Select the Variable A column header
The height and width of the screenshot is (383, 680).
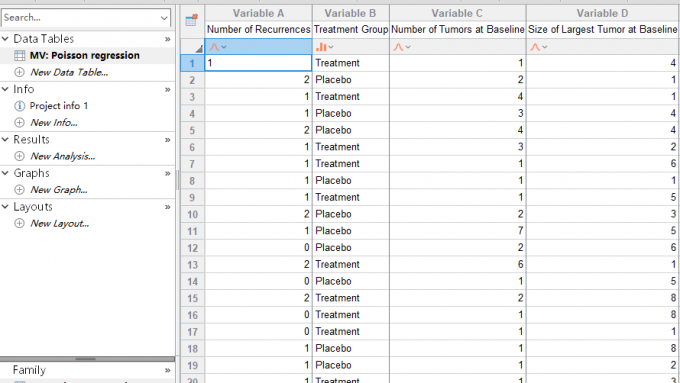258,13
